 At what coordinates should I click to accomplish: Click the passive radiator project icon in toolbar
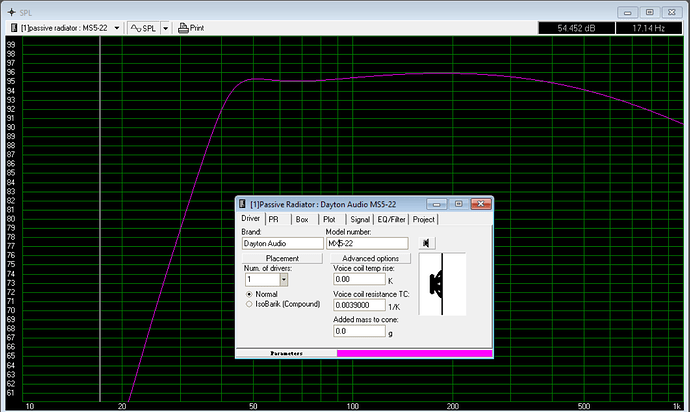pyautogui.click(x=14, y=27)
